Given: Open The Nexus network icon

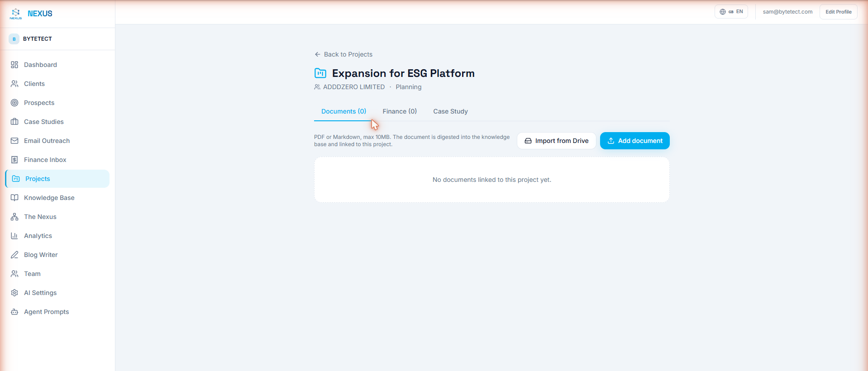Looking at the screenshot, I should [x=14, y=217].
